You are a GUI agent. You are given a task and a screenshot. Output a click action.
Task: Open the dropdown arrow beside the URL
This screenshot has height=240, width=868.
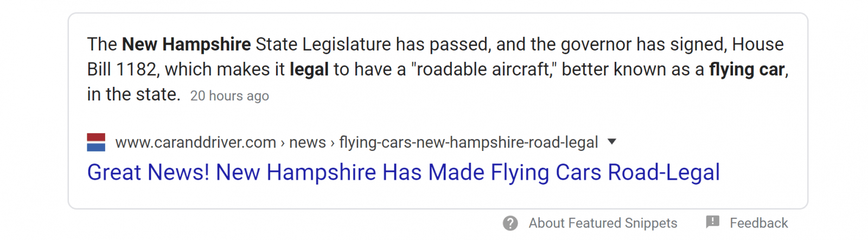pos(612,142)
